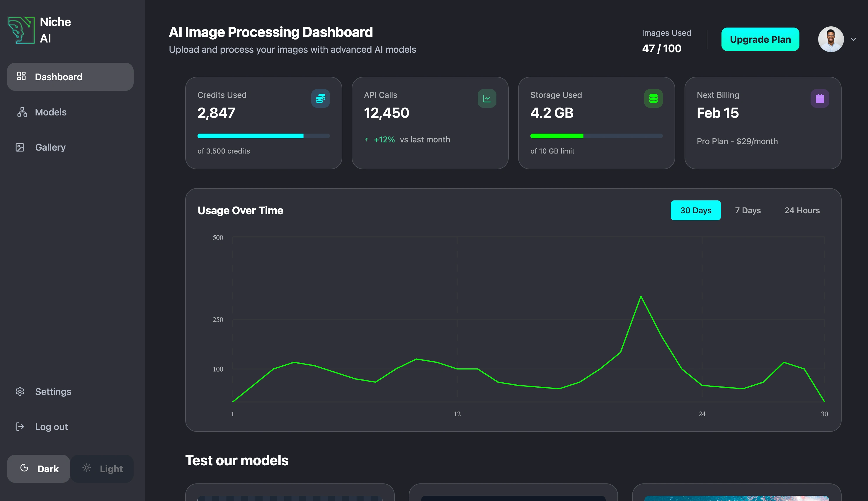Open the Models page in sidebar
Image resolution: width=868 pixels, height=501 pixels.
pos(51,112)
